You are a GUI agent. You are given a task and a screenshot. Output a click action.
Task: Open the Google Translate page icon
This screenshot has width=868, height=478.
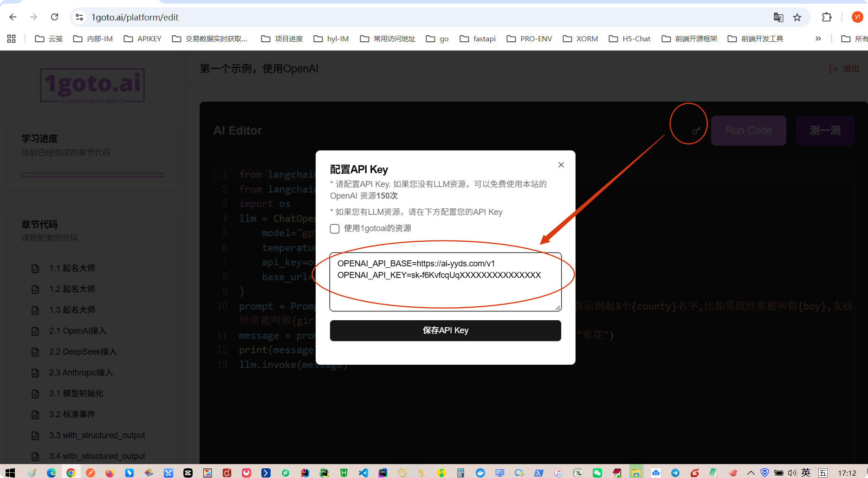click(x=778, y=17)
